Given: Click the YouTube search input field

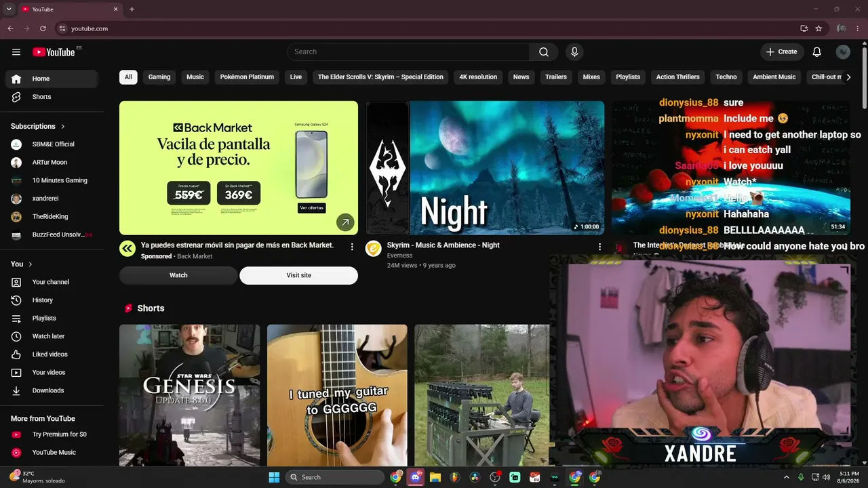Looking at the screenshot, I should click(408, 52).
